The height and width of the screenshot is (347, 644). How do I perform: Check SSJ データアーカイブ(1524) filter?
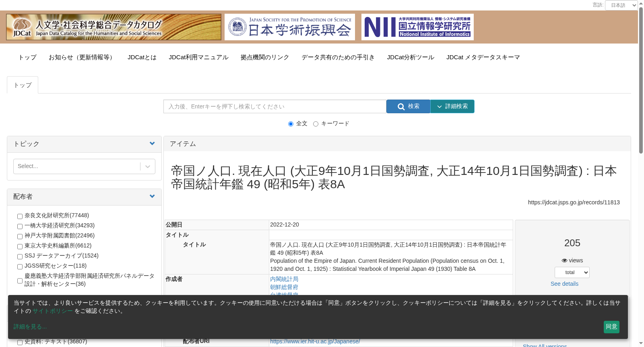[20, 257]
